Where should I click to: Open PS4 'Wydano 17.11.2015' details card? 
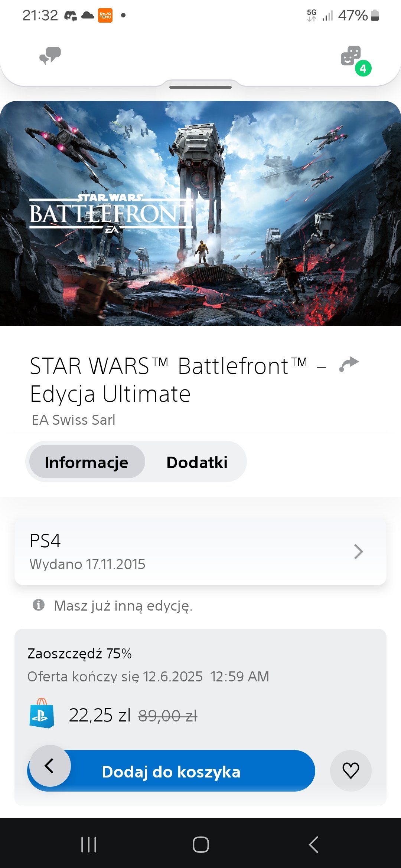[200, 552]
